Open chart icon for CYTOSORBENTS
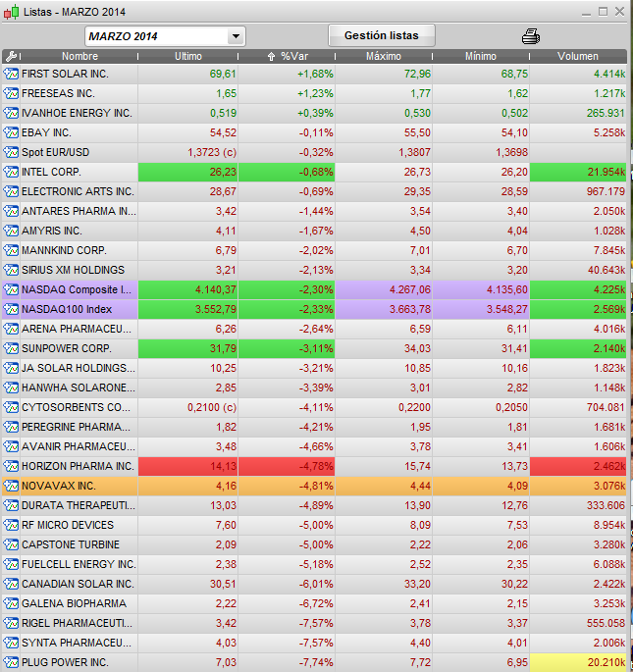 [11, 407]
